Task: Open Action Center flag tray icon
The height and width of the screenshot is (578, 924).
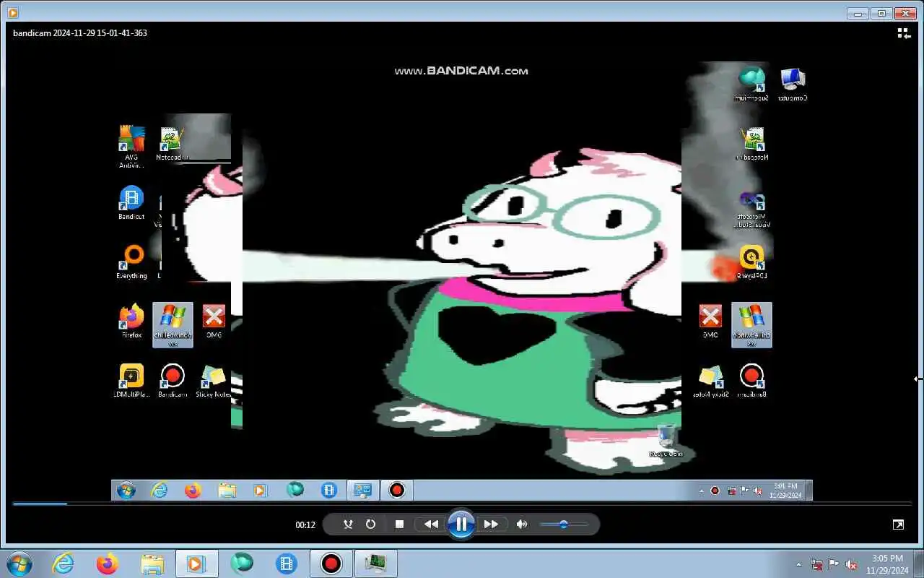Action: tap(834, 564)
